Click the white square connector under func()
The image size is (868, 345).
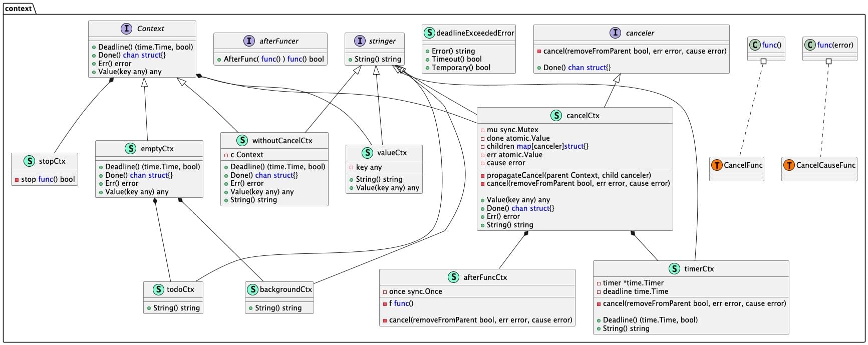pyautogui.click(x=763, y=62)
